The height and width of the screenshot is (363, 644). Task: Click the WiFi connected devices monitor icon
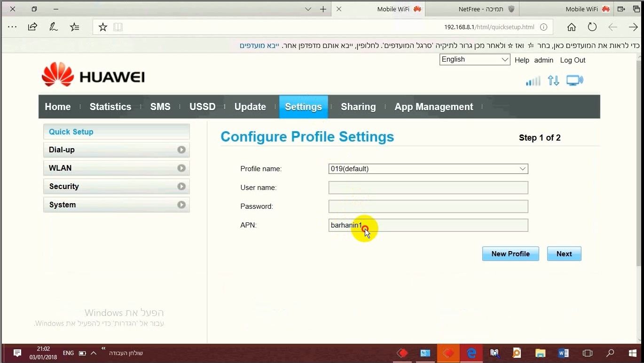tap(574, 81)
